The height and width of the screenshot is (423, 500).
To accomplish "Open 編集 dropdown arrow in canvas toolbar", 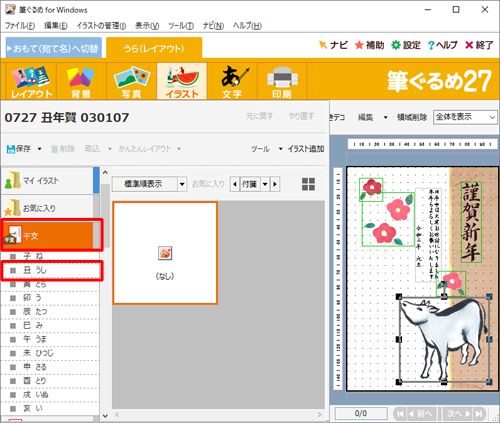I will (x=386, y=117).
